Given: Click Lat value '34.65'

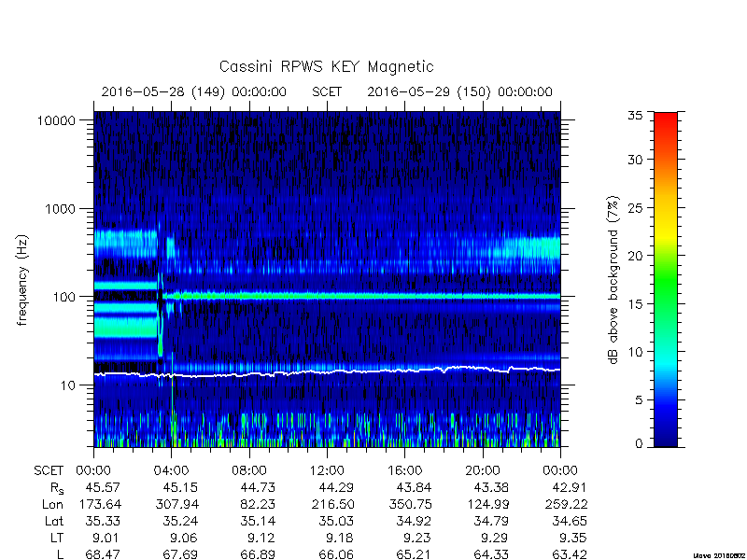Looking at the screenshot, I should coord(570,521).
